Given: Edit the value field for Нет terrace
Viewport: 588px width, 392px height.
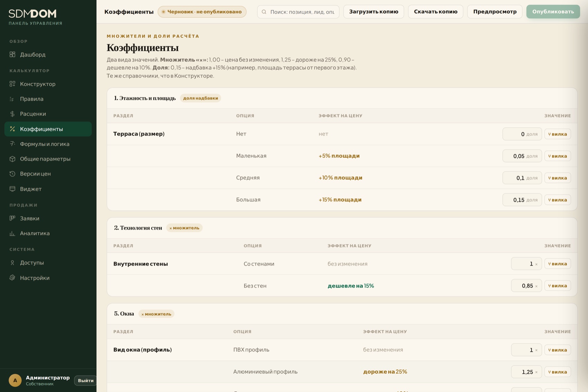Looking at the screenshot, I should pos(522,134).
